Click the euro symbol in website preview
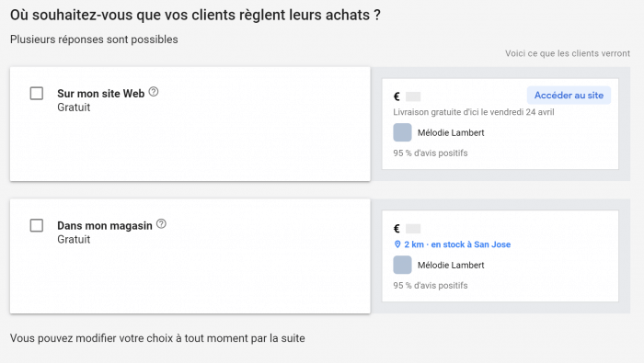The height and width of the screenshot is (363, 644). 397,96
